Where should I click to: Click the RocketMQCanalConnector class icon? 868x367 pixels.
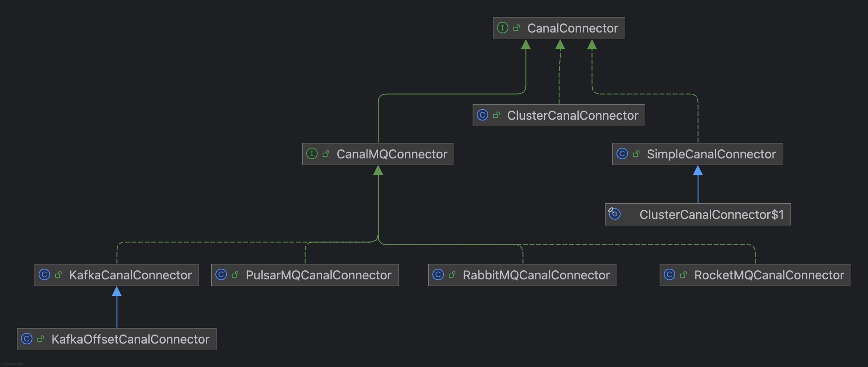[x=669, y=275]
